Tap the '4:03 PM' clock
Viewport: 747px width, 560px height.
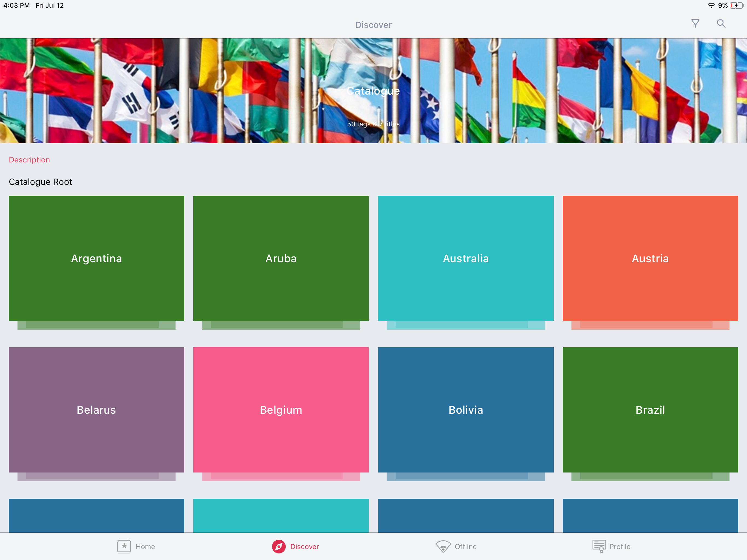click(x=17, y=5)
